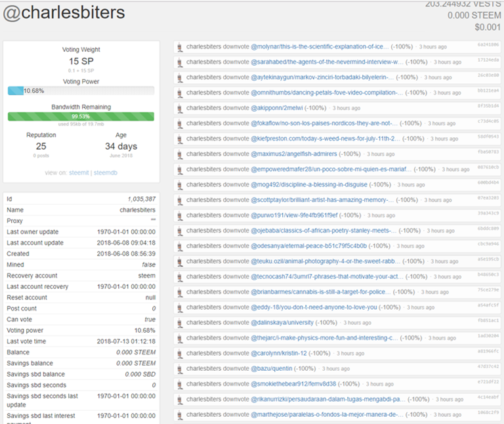Open the @purwo191/view post link

[294, 215]
